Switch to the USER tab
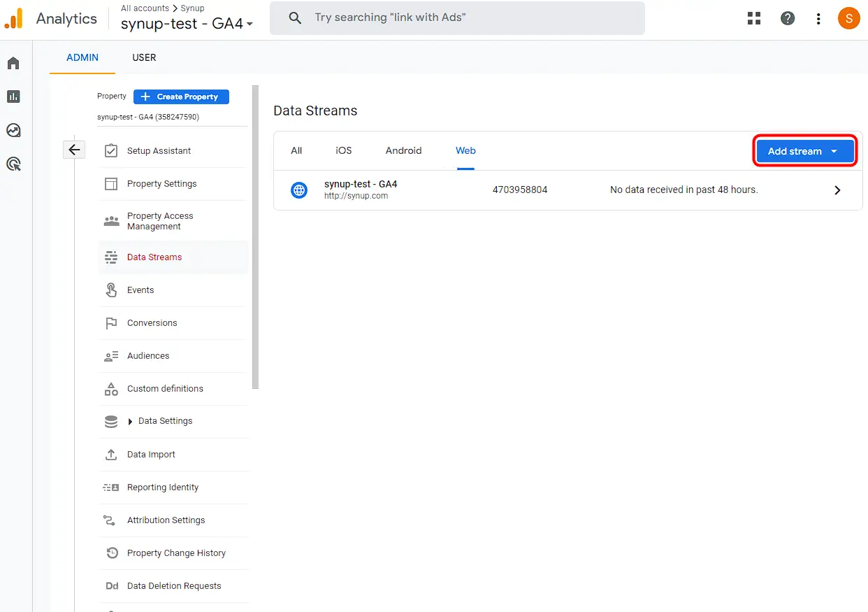 [144, 57]
